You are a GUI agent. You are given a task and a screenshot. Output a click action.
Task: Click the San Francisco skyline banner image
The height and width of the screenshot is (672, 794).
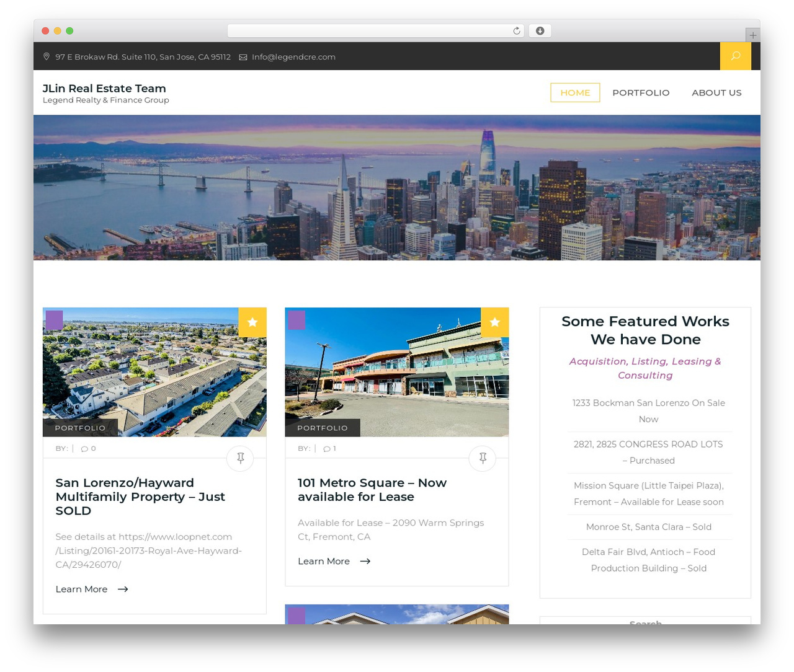coord(397,187)
